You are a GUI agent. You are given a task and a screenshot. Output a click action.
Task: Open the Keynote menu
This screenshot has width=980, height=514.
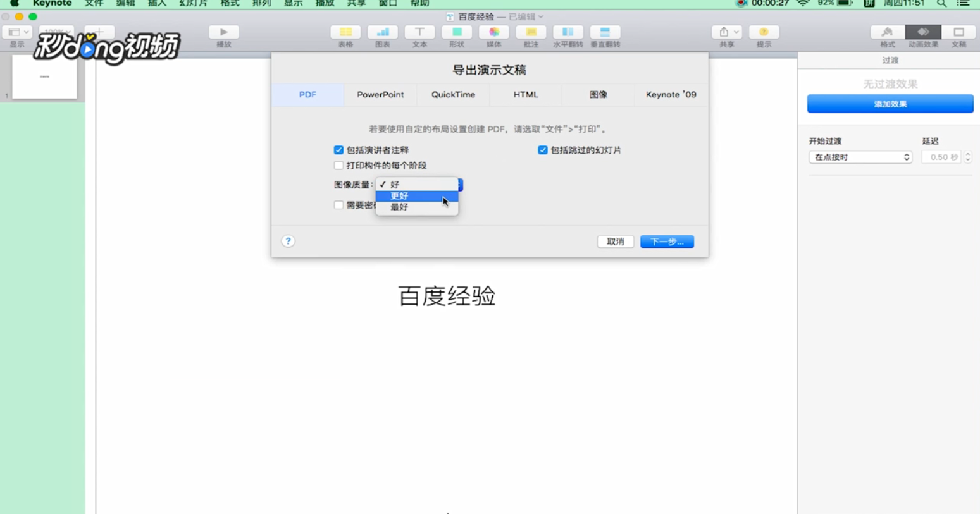[x=52, y=3]
